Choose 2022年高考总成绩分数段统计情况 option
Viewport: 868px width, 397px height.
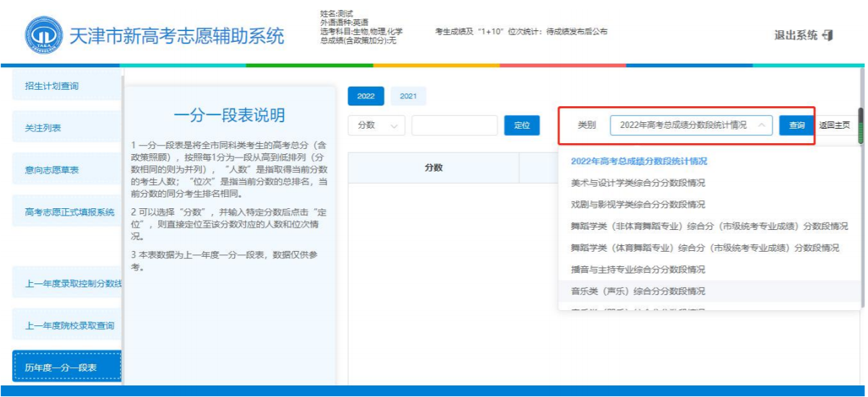[710, 161]
